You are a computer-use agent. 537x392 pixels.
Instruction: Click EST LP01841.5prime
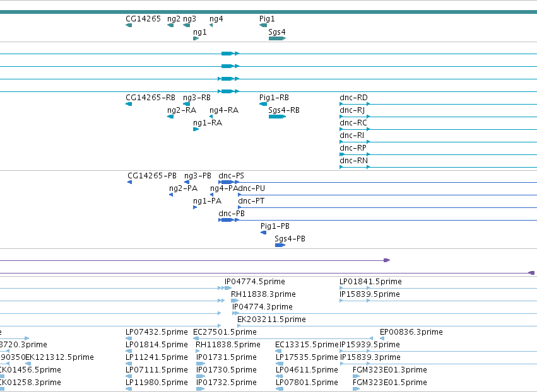point(370,282)
